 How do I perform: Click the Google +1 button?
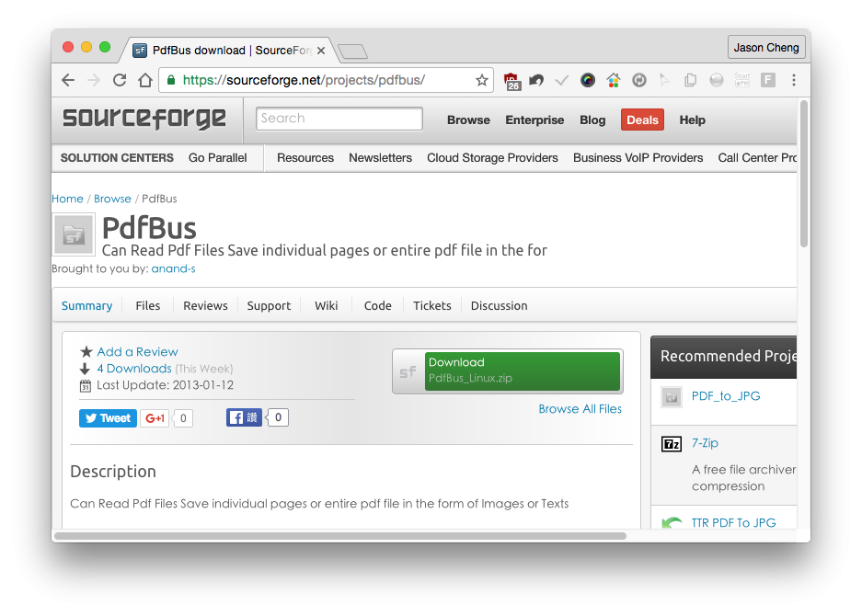click(x=155, y=418)
